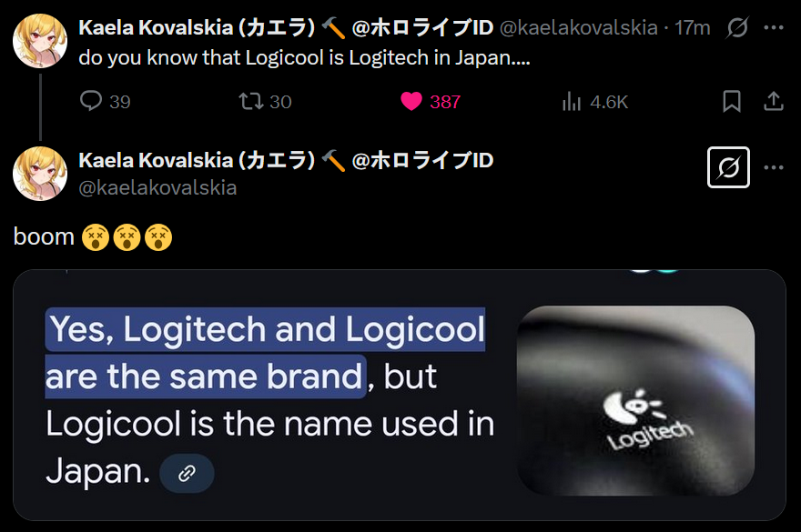Click the highlighted text Yes, Logitech and Logicool
This screenshot has width=801, height=532.
pyautogui.click(x=266, y=329)
